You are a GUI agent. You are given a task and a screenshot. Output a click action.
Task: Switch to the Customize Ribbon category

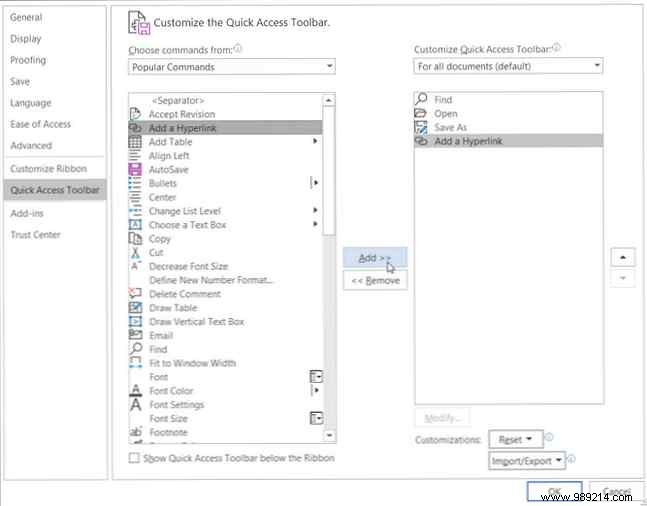49,169
